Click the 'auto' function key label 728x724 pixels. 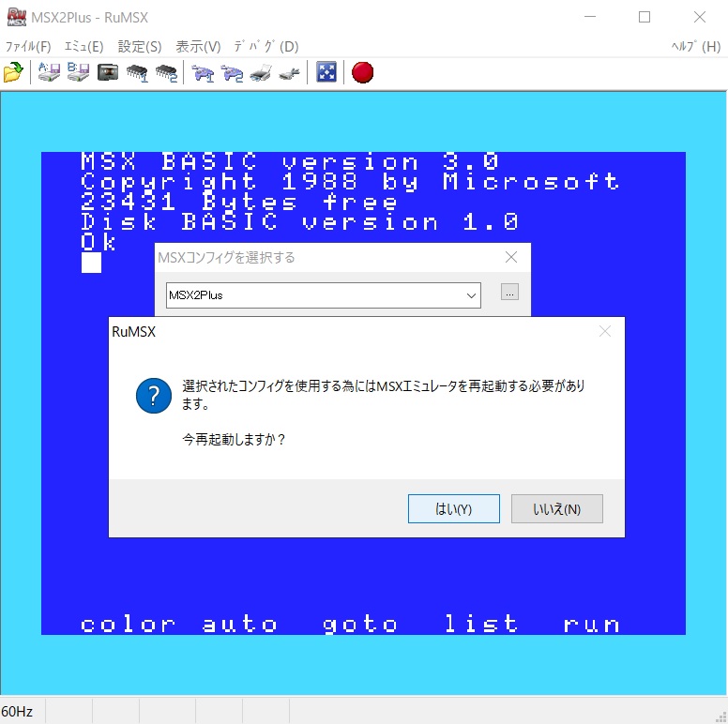240,624
